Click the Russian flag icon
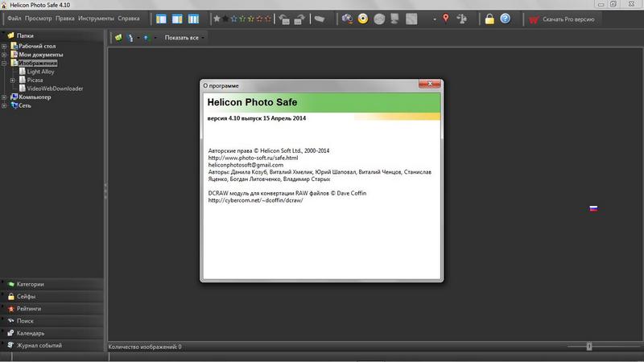Viewport: 644px width, 362px height. (x=593, y=208)
